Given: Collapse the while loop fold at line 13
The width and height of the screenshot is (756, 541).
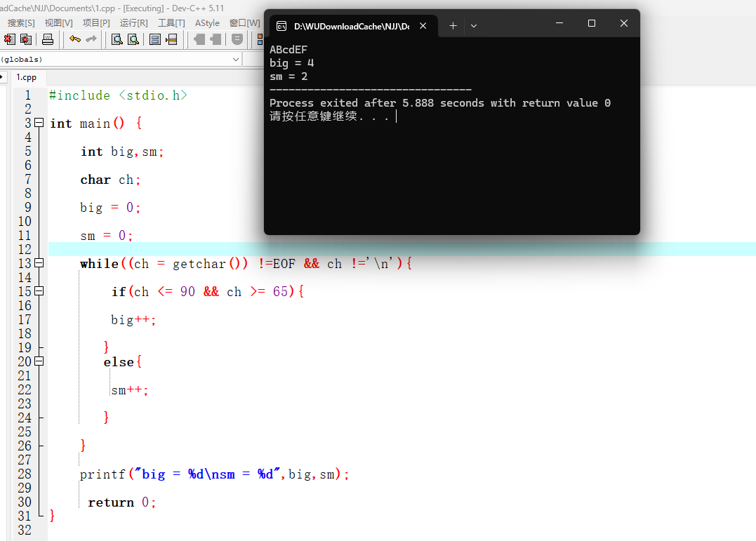Looking at the screenshot, I should click(x=39, y=263).
